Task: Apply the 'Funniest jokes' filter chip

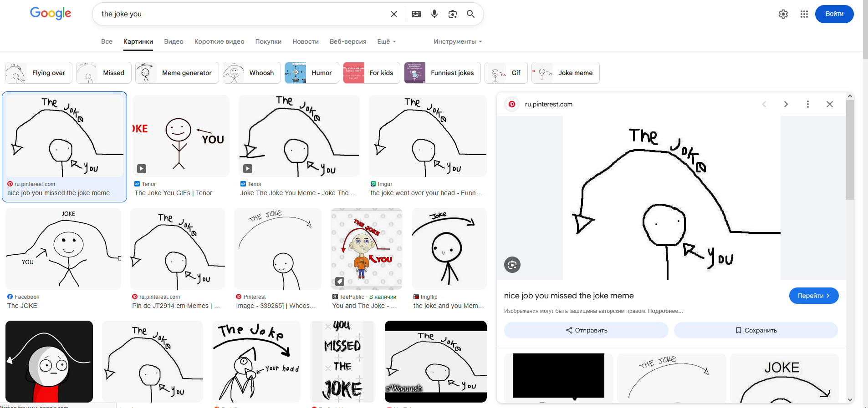Action: (x=442, y=73)
